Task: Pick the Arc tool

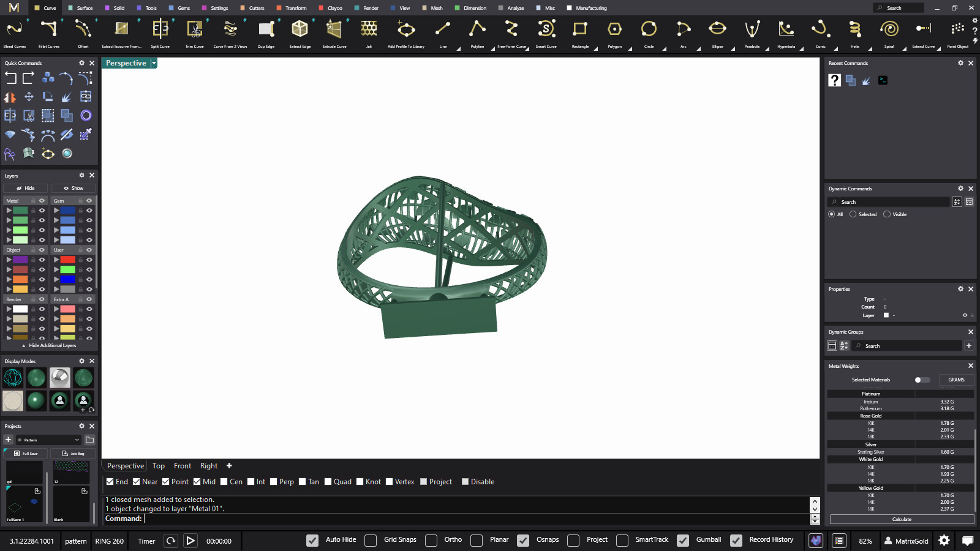Action: point(683,33)
